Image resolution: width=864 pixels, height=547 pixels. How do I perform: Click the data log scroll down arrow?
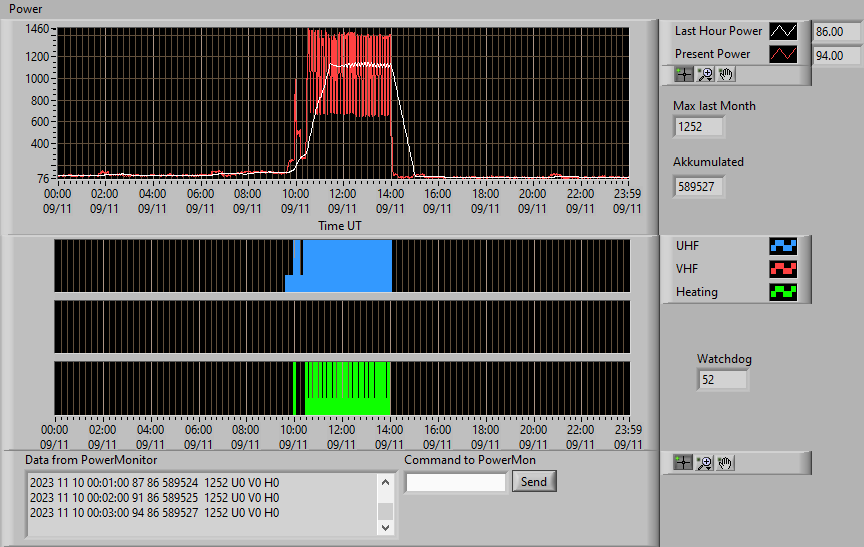pyautogui.click(x=385, y=527)
